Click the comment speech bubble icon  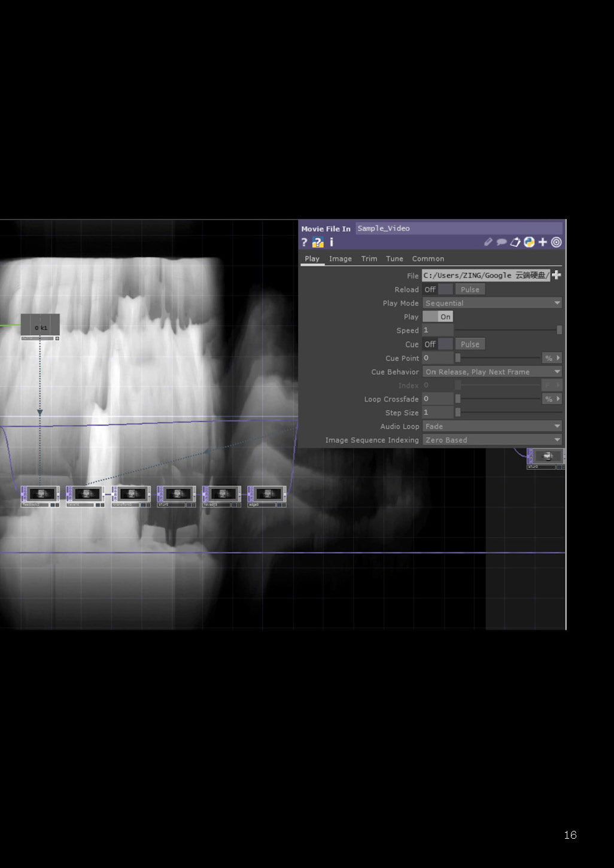(x=501, y=242)
